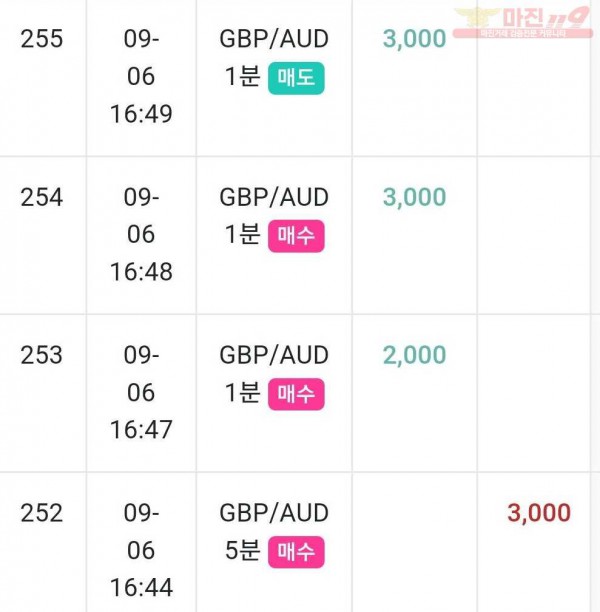Click the 5분 duration label in row 252
Image resolution: width=600 pixels, height=612 pixels.
(x=242, y=551)
